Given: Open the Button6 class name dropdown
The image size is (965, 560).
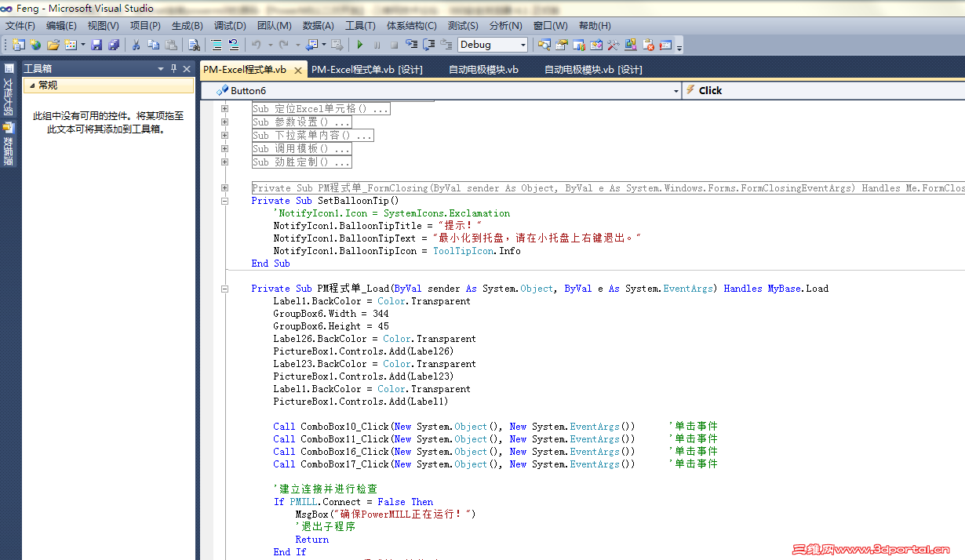Looking at the screenshot, I should tap(675, 91).
